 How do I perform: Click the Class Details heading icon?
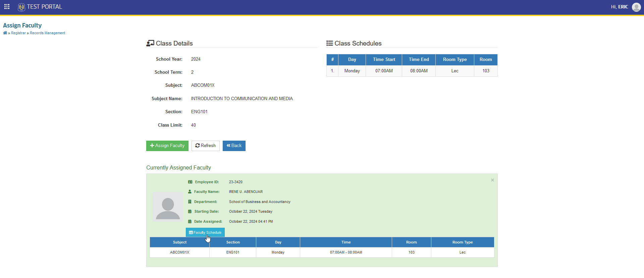(150, 43)
